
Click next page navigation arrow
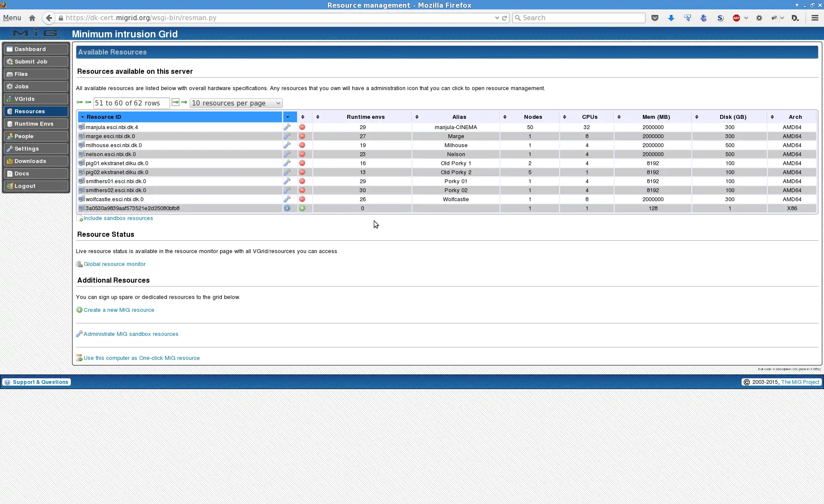coord(176,103)
